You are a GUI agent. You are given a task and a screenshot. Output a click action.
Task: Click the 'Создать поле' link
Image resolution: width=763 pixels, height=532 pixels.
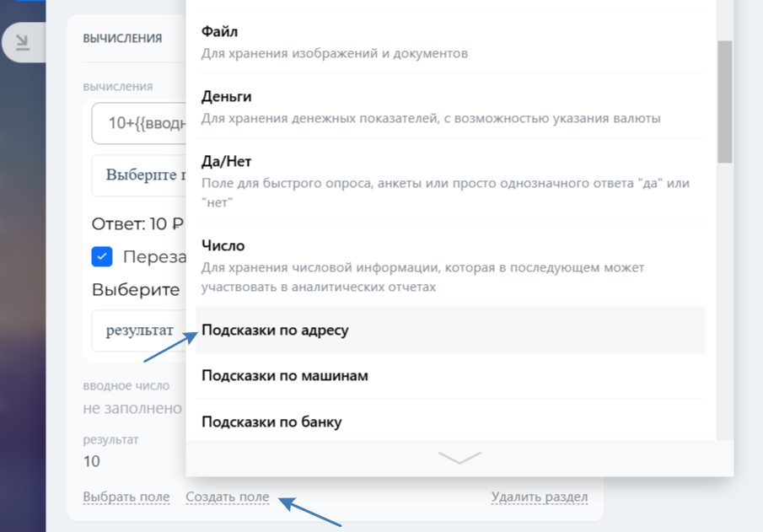(x=228, y=497)
